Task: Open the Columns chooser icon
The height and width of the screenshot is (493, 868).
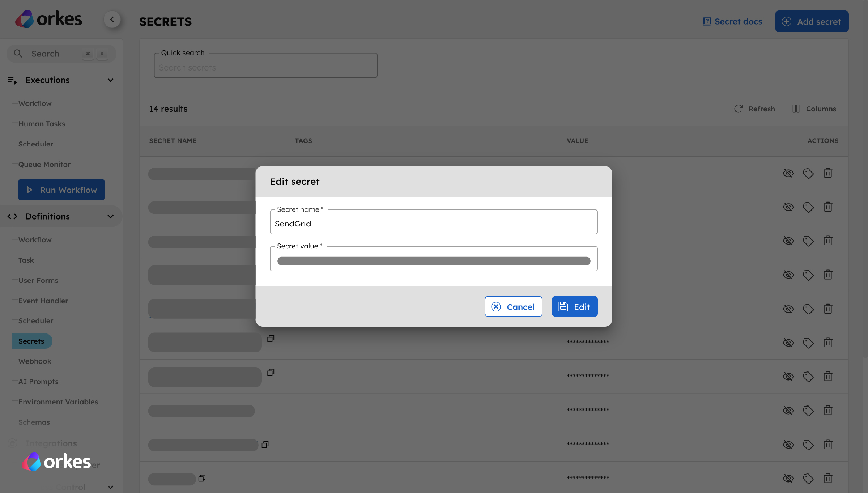Action: coord(796,109)
